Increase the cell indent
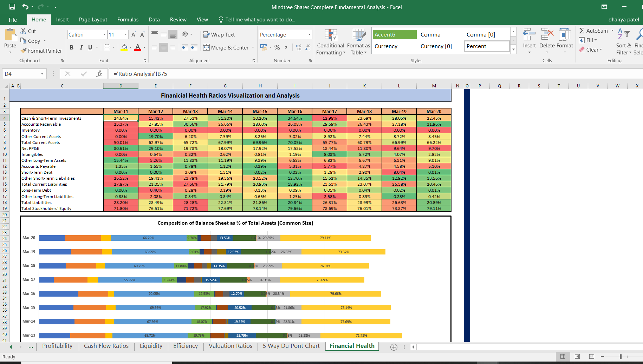Screen dimensions: 643x364 point(194,47)
